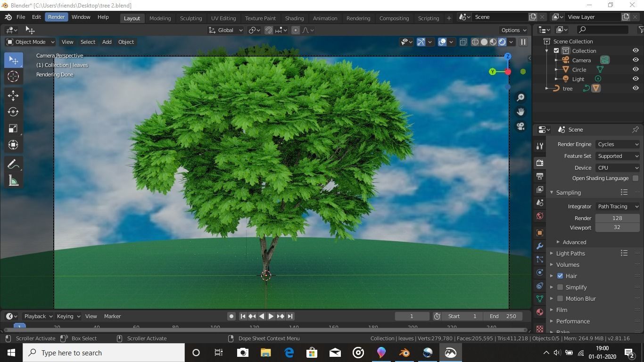Click the viewport zoom magnifier icon
644x362 pixels.
click(x=520, y=97)
